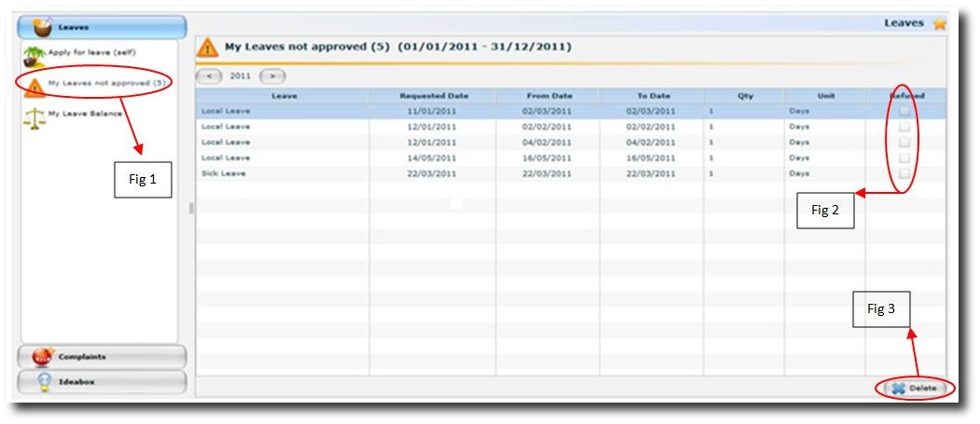The width and height of the screenshot is (980, 424).
Task: Tick Refused checkbox for leave from 02/02/2011
Action: pyautogui.click(x=904, y=127)
